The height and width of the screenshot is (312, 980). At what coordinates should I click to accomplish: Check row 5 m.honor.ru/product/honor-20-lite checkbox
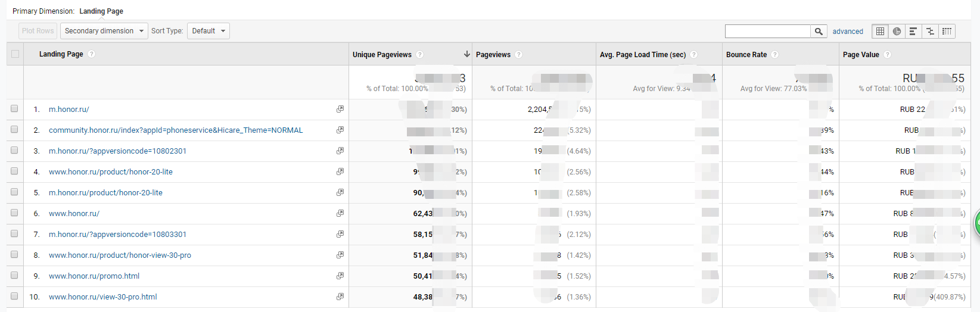pos(14,192)
